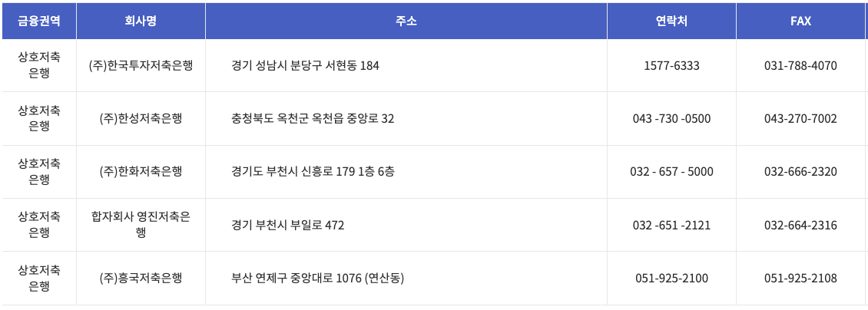
Task: Click phone number 032 - 657 - 5000
Action: tap(671, 172)
